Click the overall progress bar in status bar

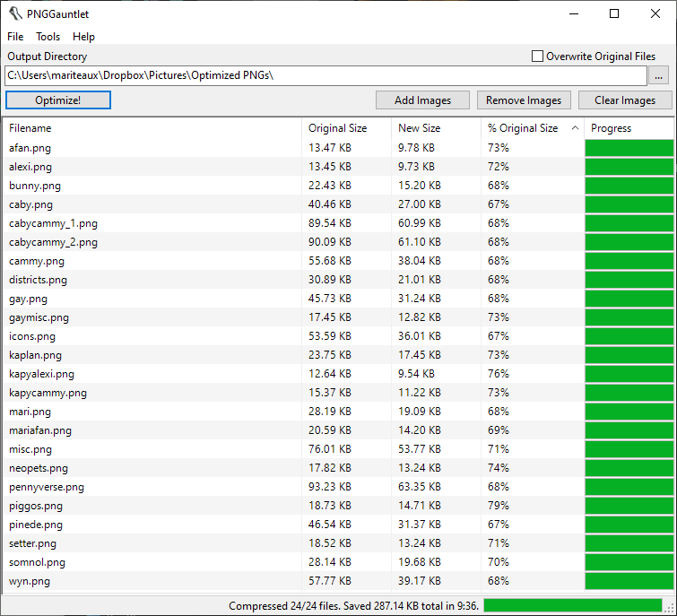(577, 606)
